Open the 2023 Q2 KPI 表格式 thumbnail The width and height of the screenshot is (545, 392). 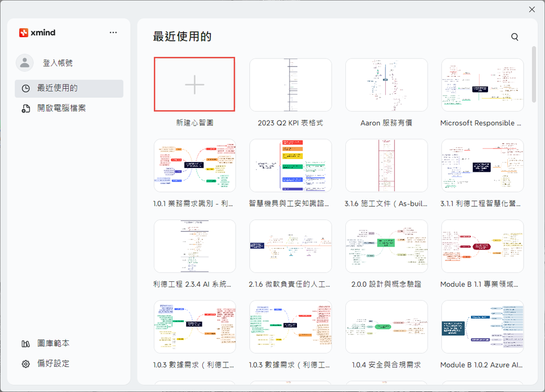pyautogui.click(x=291, y=85)
